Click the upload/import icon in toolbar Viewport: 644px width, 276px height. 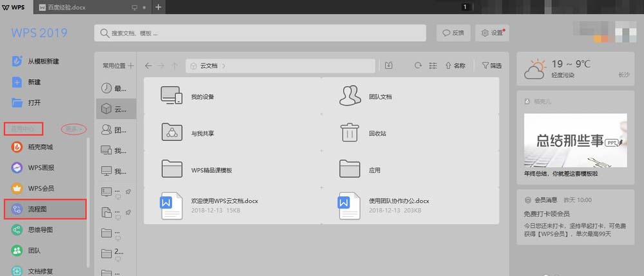click(x=389, y=66)
